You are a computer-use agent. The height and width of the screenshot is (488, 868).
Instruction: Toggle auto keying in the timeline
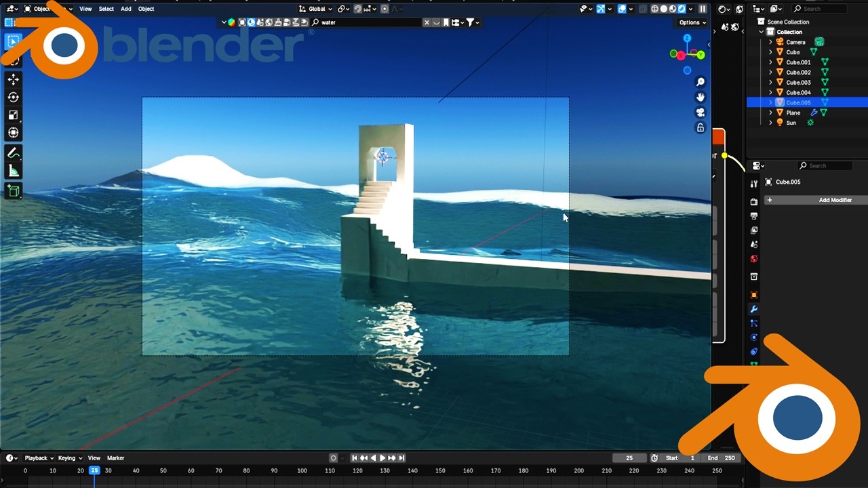click(x=333, y=458)
